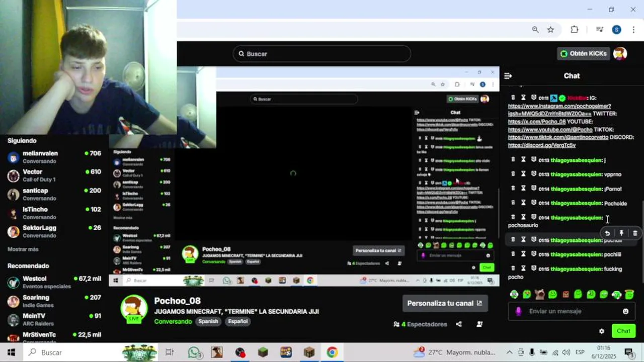This screenshot has height=362, width=644.
Task: Open the Vector channel in Siguiendo
Action: tap(54, 175)
